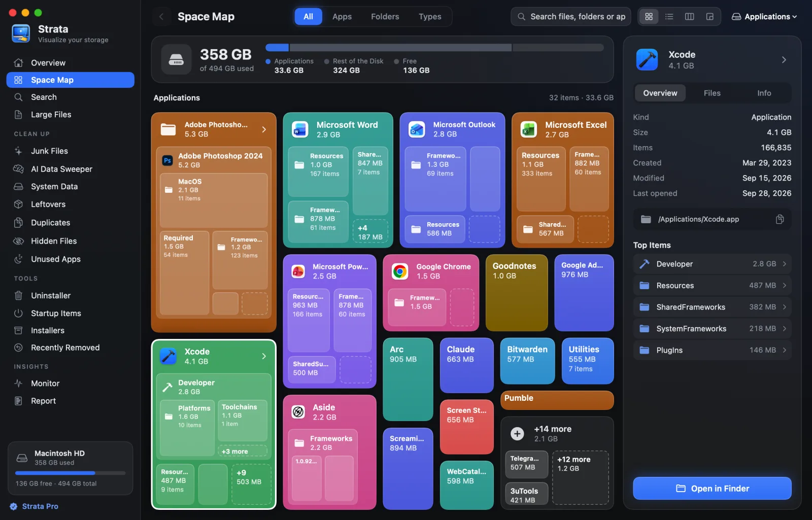812x520 pixels.
Task: Open Duplicates in sidebar
Action: click(70, 223)
